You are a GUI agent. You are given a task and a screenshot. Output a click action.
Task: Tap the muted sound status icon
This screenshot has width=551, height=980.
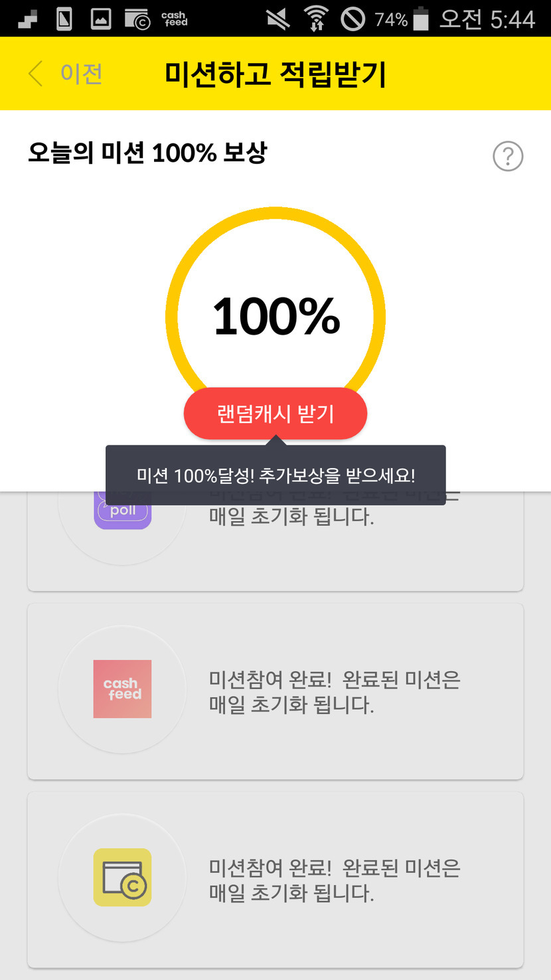[279, 19]
